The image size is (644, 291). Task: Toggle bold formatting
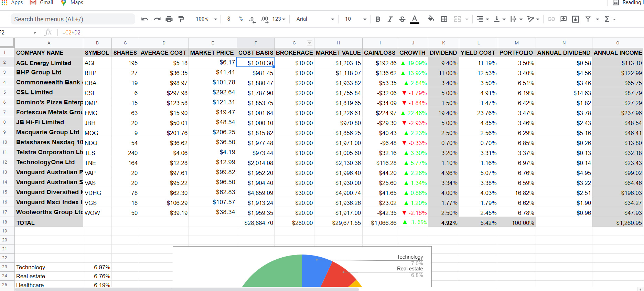(x=378, y=19)
